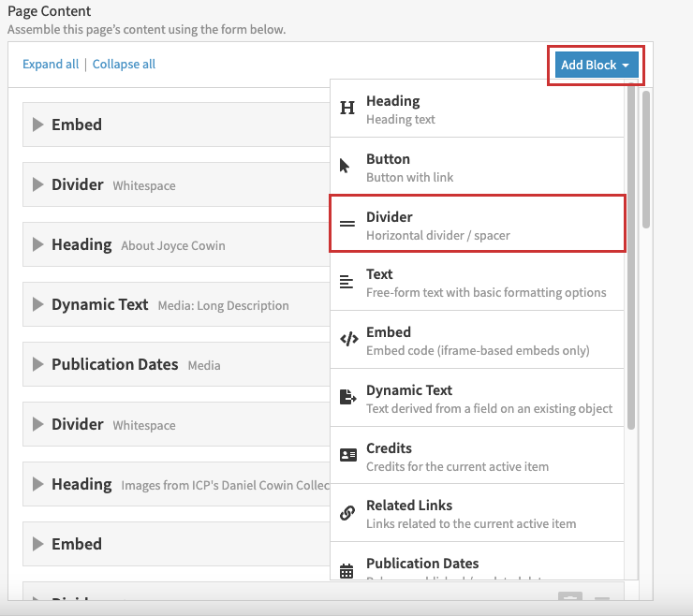693x616 pixels.
Task: Click the Expand all link
Action: coord(51,65)
